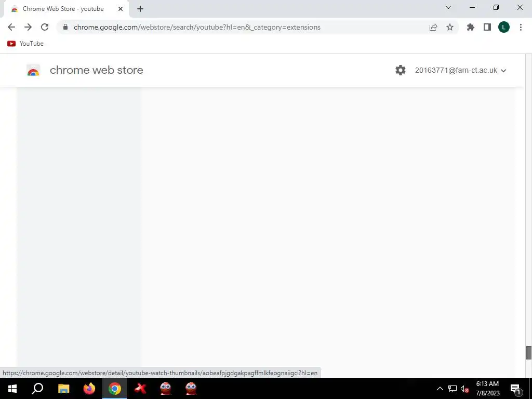Switch to Chrome on the taskbar
532x399 pixels.
pos(115,389)
